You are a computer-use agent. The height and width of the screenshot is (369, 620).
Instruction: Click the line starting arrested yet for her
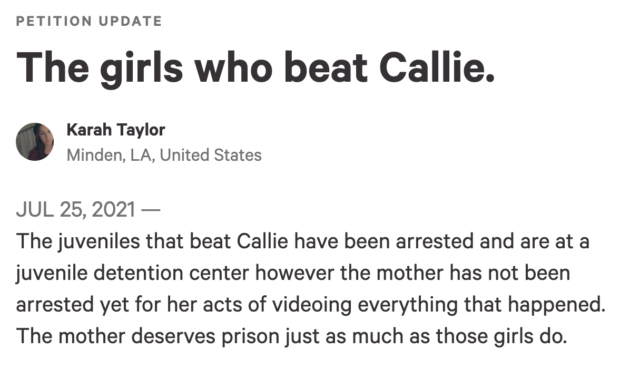pos(311,305)
